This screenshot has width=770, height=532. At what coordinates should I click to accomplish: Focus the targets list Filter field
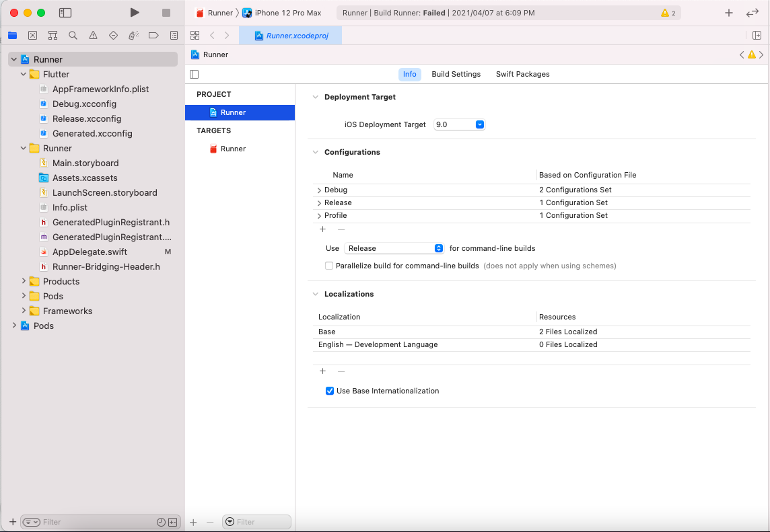pyautogui.click(x=257, y=522)
